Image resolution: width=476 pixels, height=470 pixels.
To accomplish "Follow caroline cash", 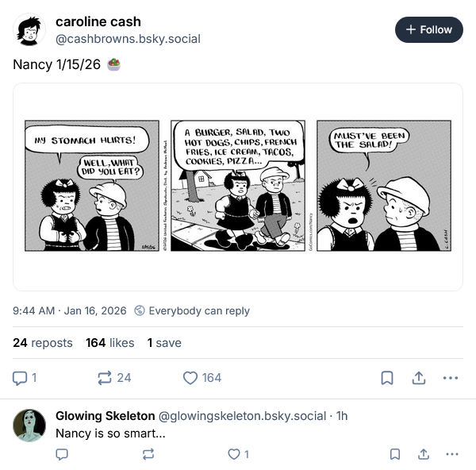I will 428,29.
